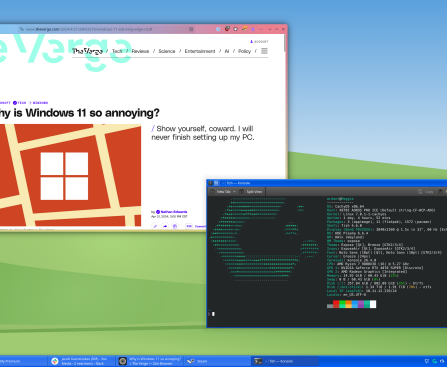Switch to Zen Browser taskbar entry

(x=150, y=361)
